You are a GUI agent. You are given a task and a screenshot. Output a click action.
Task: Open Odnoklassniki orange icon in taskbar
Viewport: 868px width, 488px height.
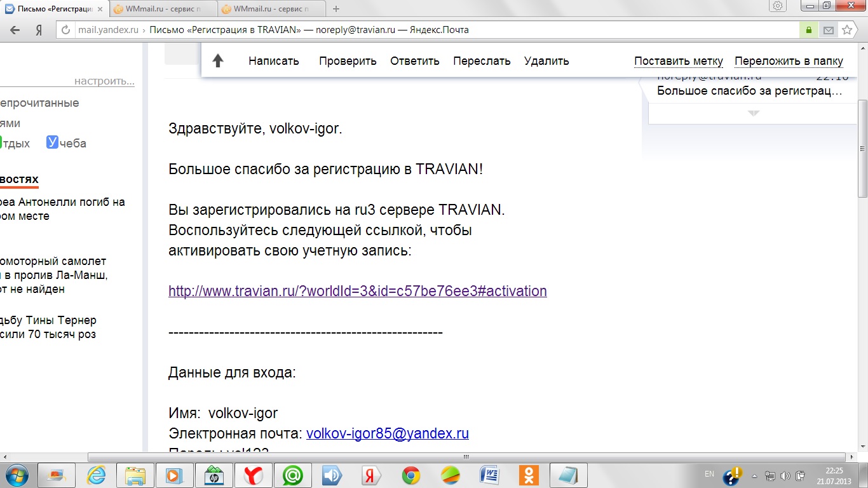529,475
